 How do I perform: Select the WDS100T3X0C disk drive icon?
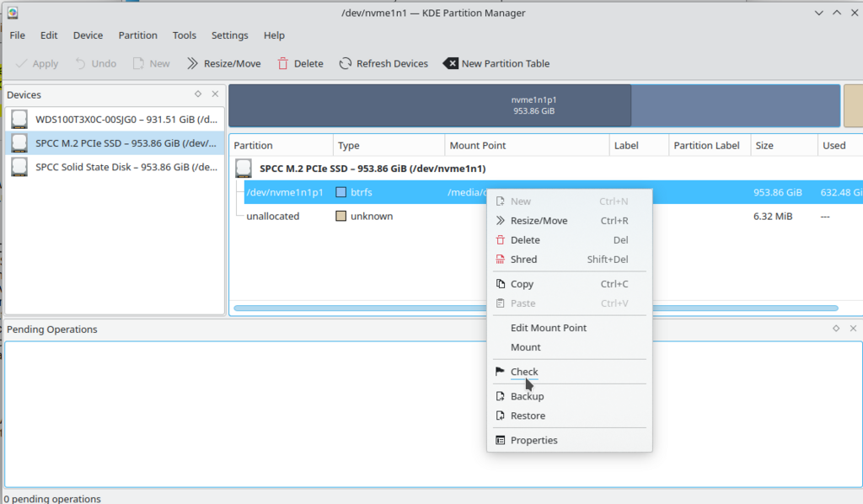19,119
